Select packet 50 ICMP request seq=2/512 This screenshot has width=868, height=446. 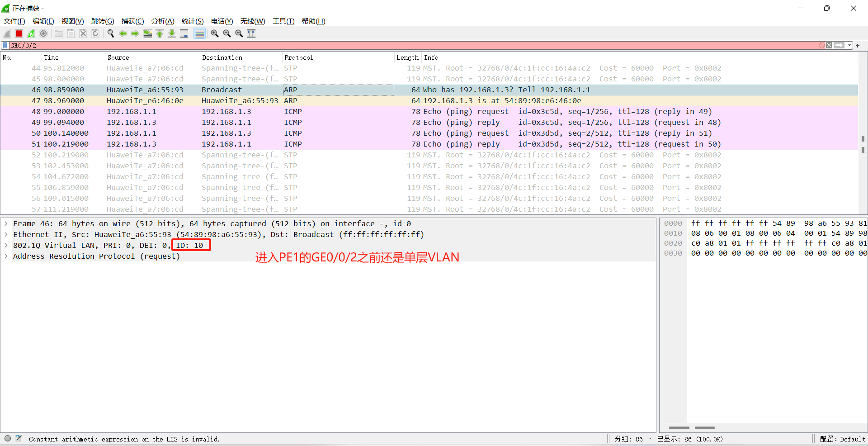(429, 133)
